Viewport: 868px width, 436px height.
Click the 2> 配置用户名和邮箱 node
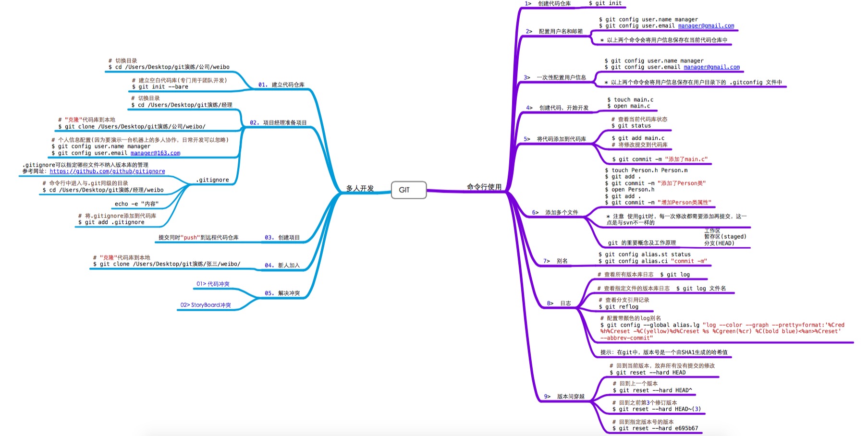(x=554, y=31)
